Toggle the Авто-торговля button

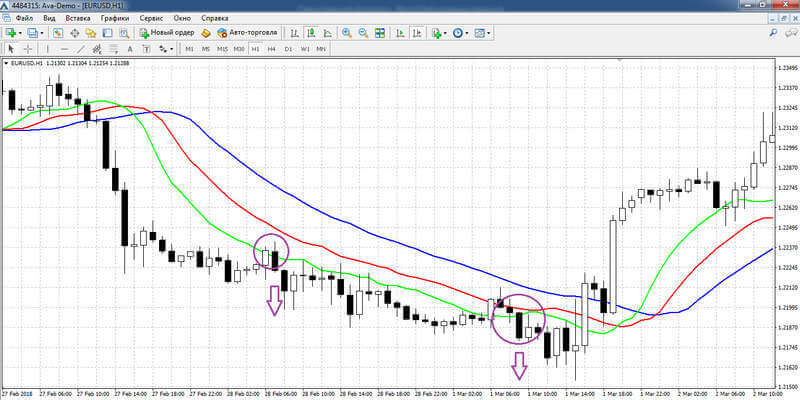point(247,33)
